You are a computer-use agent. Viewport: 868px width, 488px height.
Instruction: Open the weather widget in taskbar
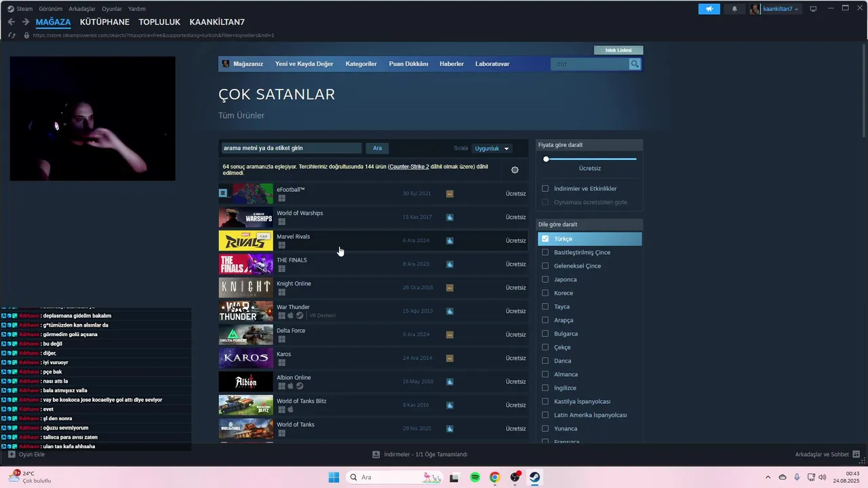pos(30,477)
